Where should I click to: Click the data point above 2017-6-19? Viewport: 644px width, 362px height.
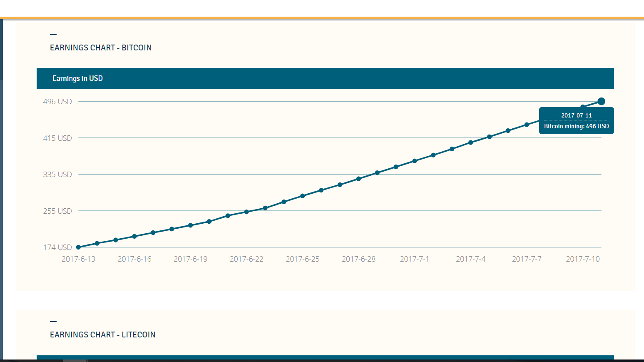tap(190, 225)
